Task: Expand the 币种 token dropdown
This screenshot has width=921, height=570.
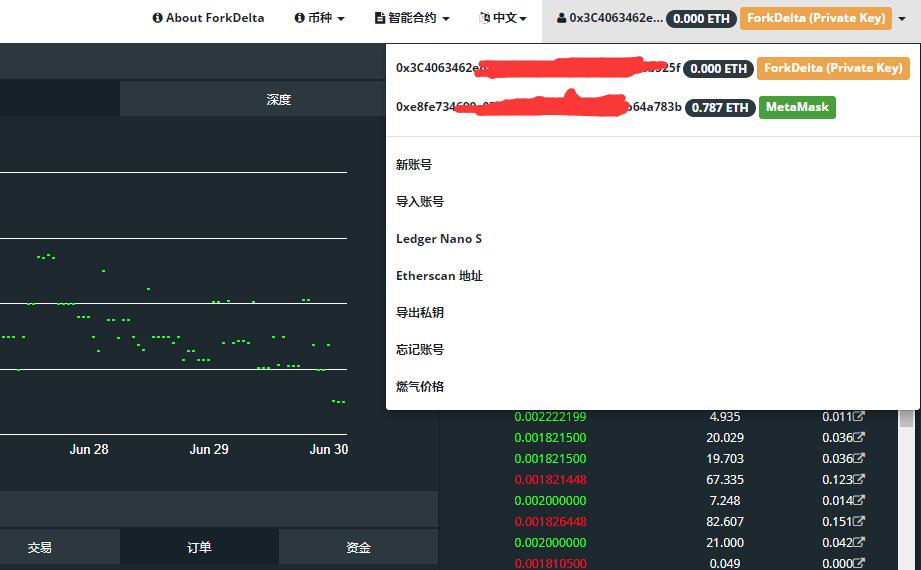Action: pos(319,18)
